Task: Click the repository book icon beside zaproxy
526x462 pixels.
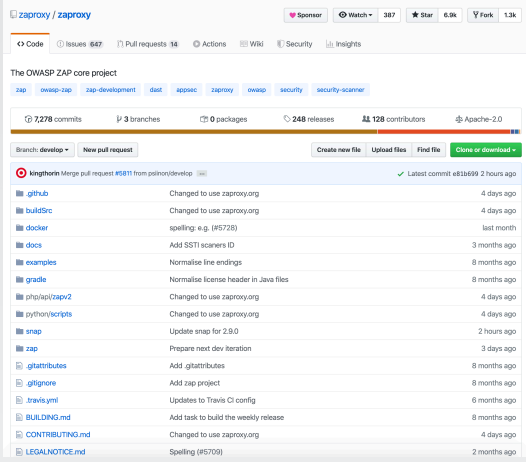Action: coord(13,14)
